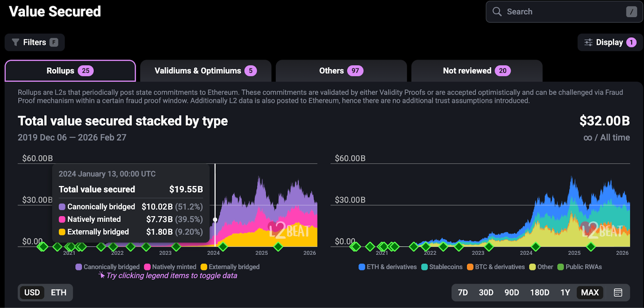
Task: Click the funnel Filters icon
Action: point(16,42)
